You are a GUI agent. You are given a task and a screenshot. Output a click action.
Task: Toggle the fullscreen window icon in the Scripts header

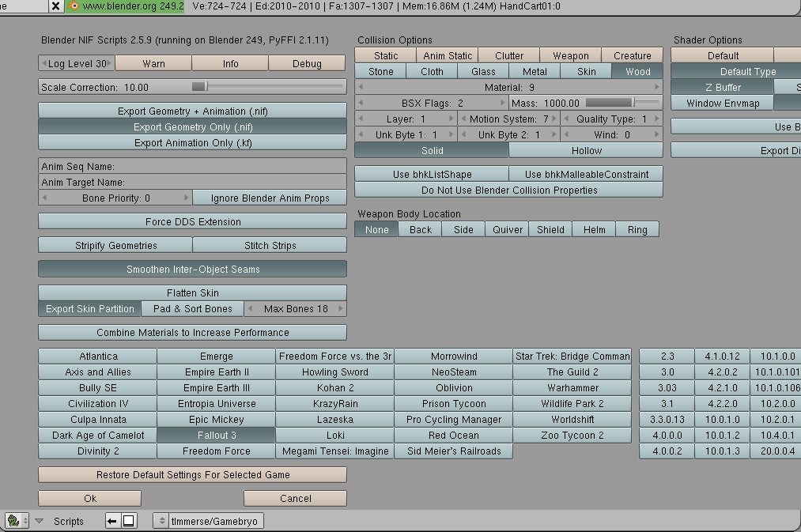coord(129,521)
